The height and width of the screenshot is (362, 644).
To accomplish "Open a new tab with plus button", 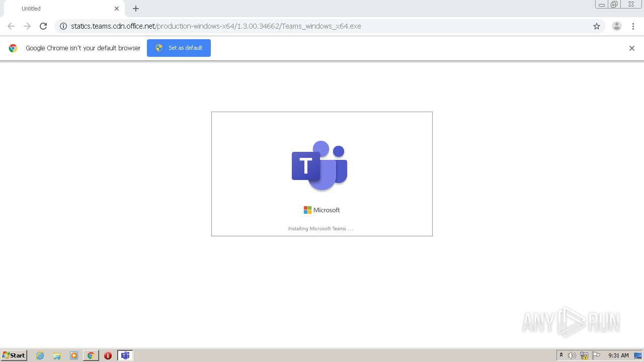I will 136,9.
